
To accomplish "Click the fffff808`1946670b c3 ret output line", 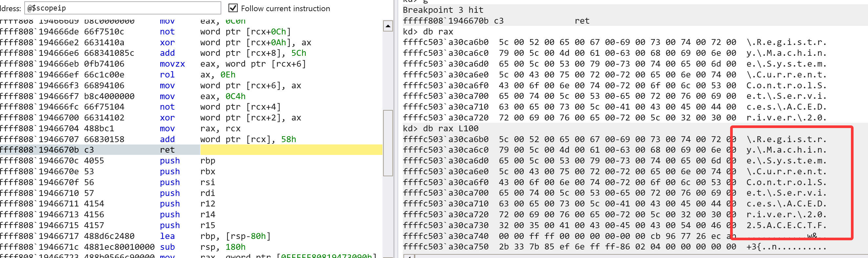I will pyautogui.click(x=496, y=21).
